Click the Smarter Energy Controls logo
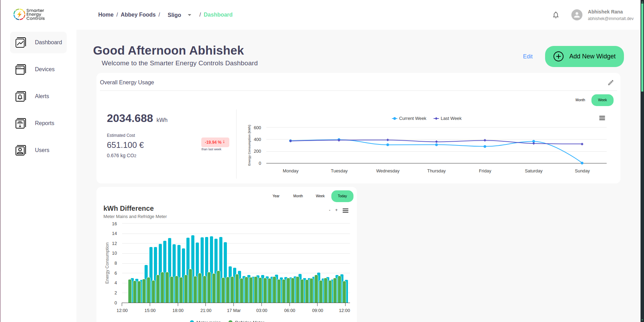 (29, 14)
